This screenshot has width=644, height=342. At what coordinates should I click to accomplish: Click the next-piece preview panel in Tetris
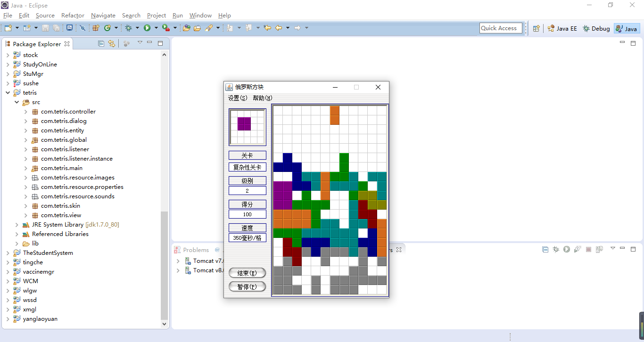248,127
